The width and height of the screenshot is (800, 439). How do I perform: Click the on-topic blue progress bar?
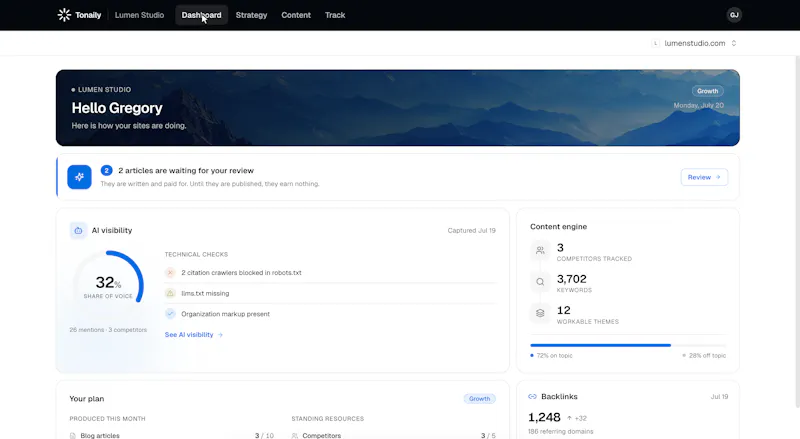[x=601, y=346]
